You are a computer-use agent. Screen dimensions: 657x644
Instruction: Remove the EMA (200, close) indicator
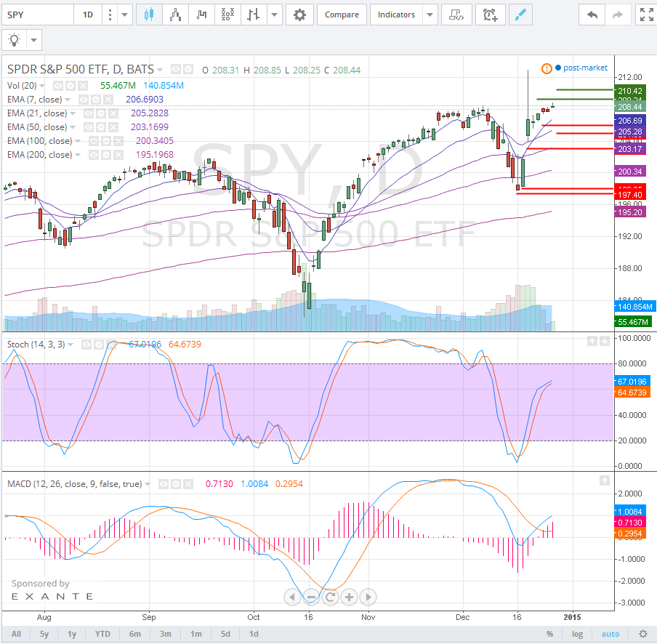click(119, 155)
